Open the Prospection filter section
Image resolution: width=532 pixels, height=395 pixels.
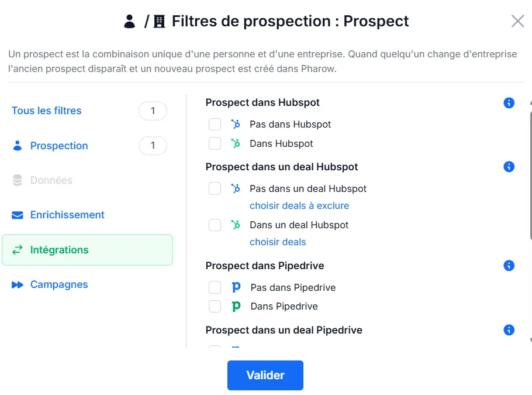coord(58,146)
